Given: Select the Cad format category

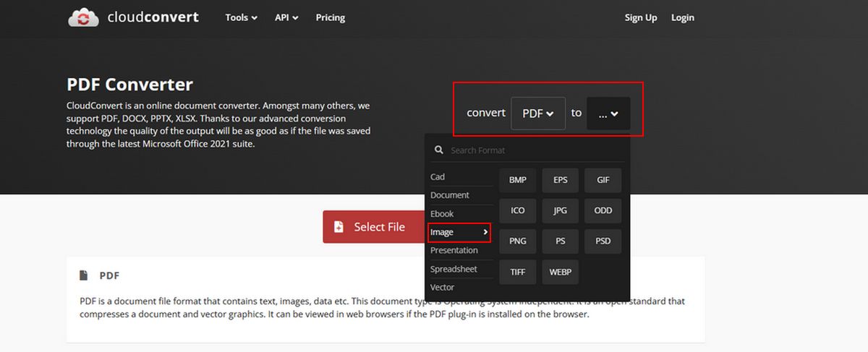Looking at the screenshot, I should tap(461, 177).
